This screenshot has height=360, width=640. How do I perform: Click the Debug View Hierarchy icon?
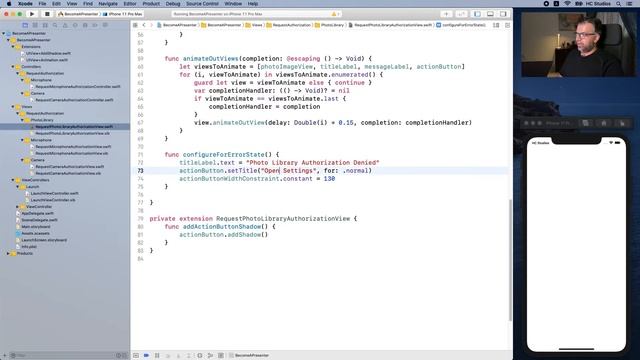pos(200,356)
